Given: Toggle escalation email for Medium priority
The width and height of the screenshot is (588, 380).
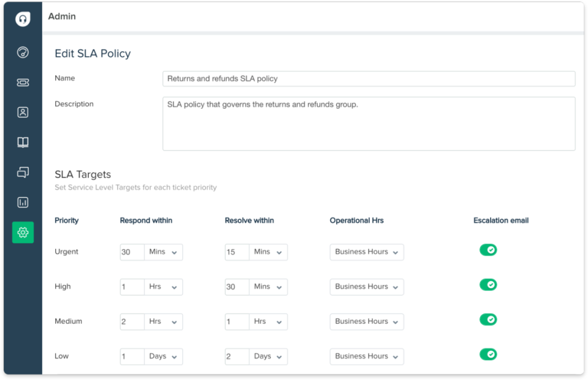Looking at the screenshot, I should [x=488, y=319].
